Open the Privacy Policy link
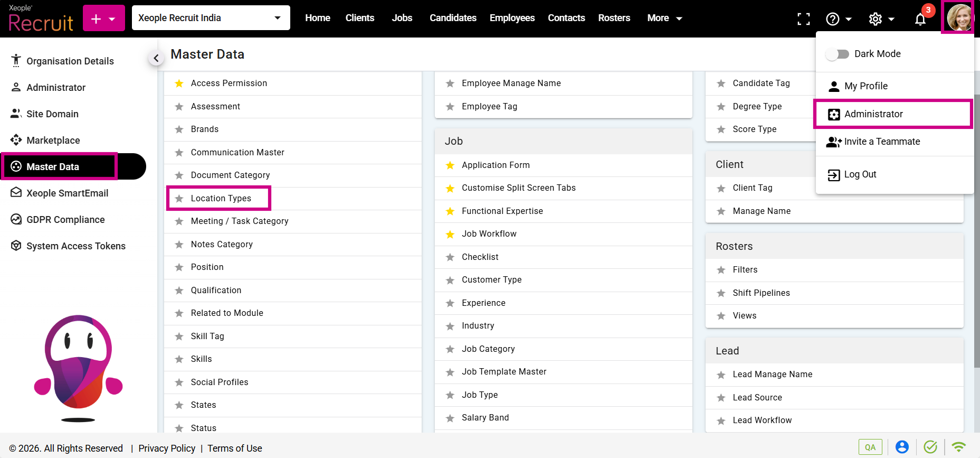This screenshot has width=980, height=458. tap(167, 448)
